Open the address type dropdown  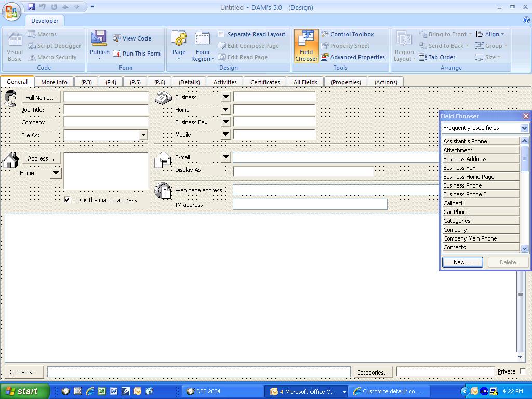tap(56, 173)
